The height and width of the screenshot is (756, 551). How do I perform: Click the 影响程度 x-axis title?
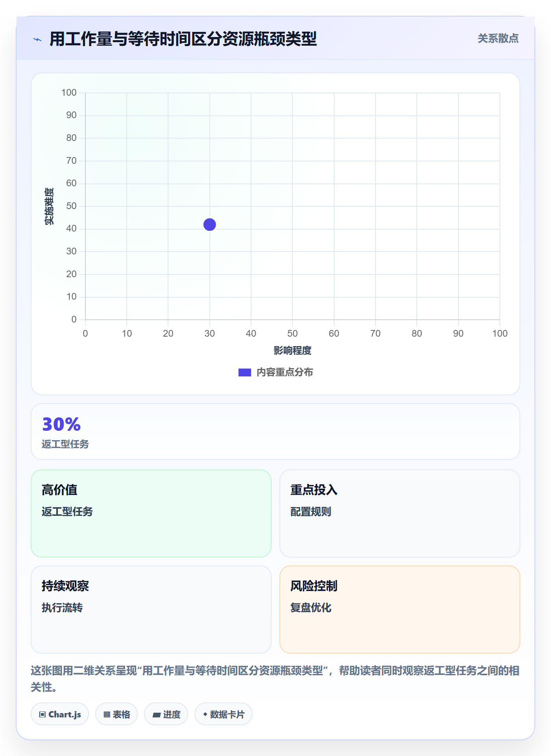point(292,350)
